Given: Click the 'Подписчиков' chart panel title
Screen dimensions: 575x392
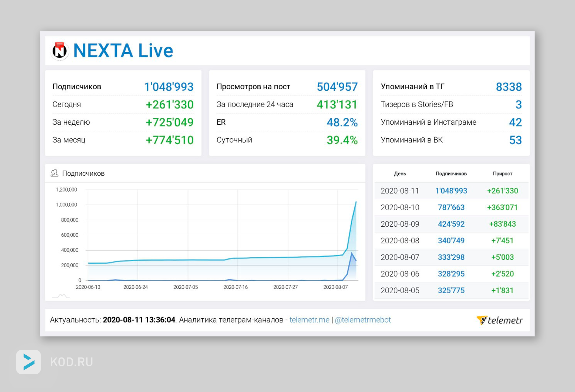Looking at the screenshot, I should [83, 173].
